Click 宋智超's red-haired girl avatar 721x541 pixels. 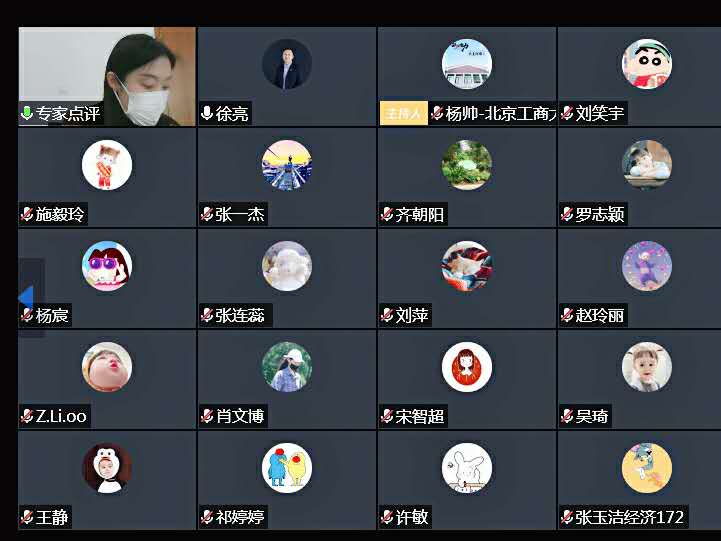(x=467, y=367)
